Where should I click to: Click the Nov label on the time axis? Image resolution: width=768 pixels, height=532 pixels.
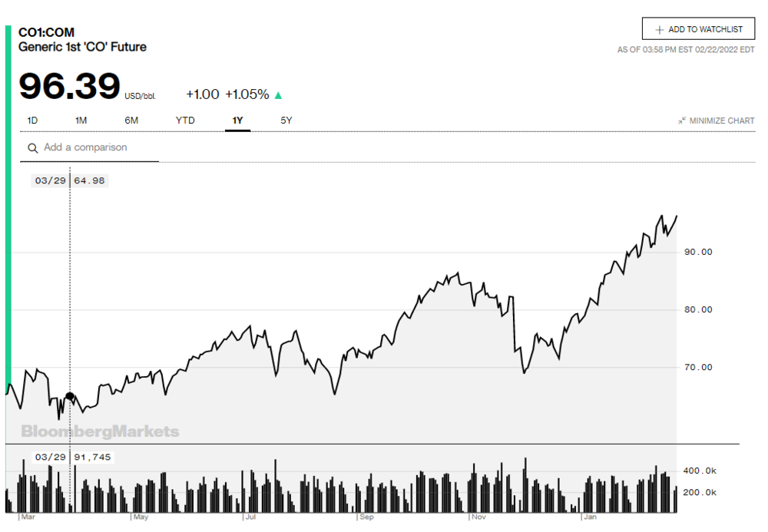[479, 517]
